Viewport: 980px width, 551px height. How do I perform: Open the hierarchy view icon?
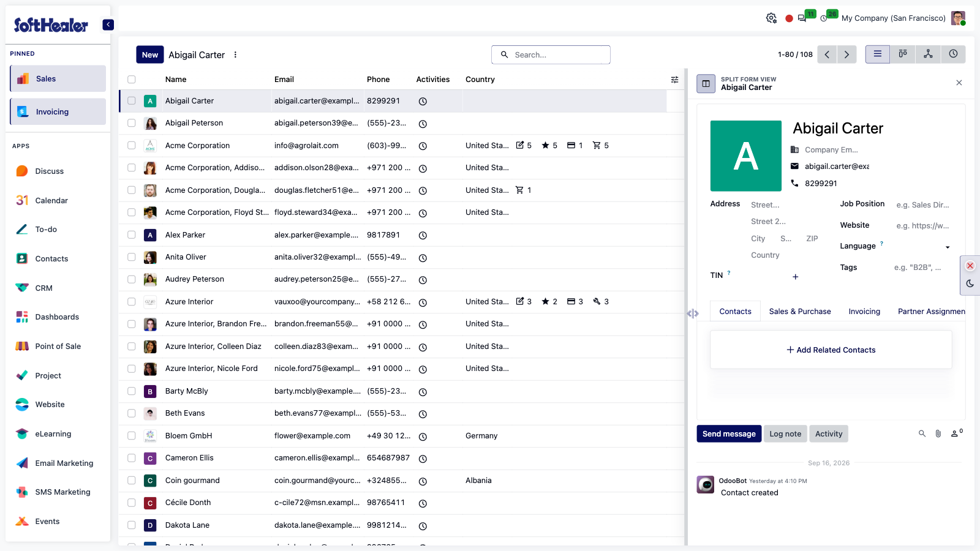click(x=928, y=54)
